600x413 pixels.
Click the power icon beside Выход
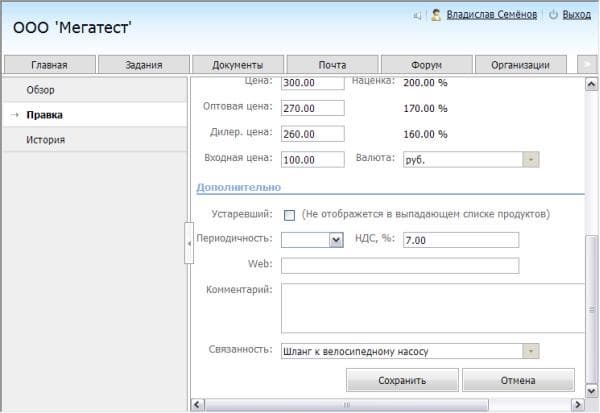[x=553, y=15]
